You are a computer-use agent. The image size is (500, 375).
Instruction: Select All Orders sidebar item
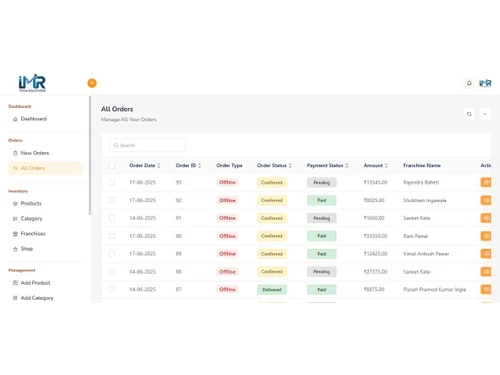pyautogui.click(x=46, y=168)
